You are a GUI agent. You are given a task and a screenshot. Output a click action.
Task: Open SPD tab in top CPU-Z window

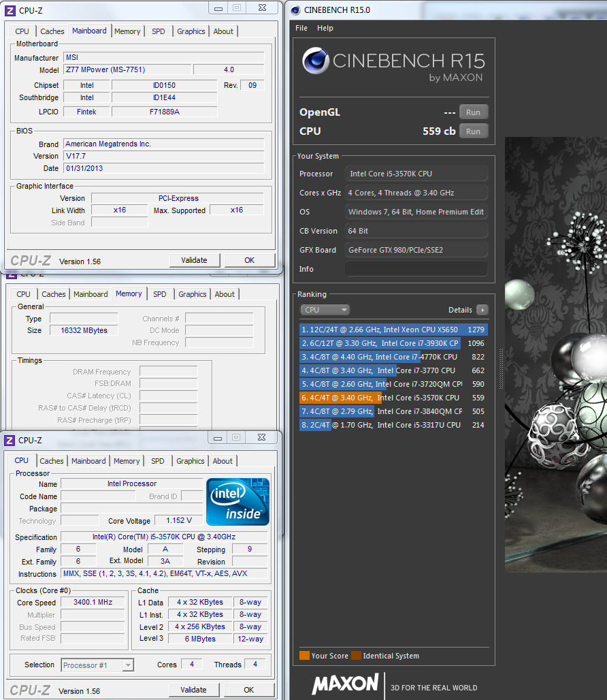(x=159, y=31)
